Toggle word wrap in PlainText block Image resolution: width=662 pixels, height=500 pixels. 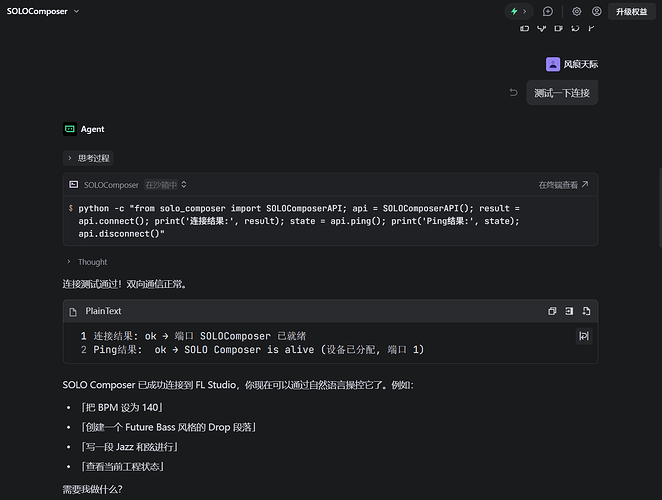[584, 336]
